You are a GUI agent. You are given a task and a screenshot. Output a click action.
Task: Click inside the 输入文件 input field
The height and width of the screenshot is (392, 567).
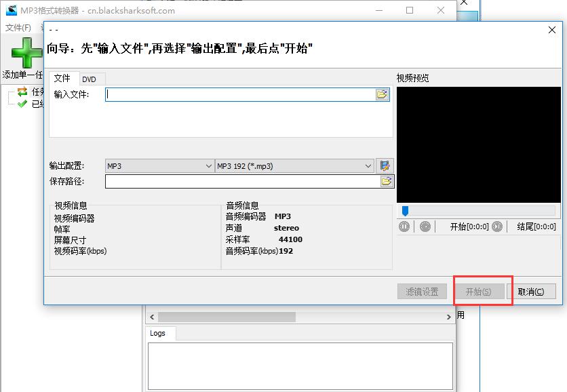coord(237,94)
